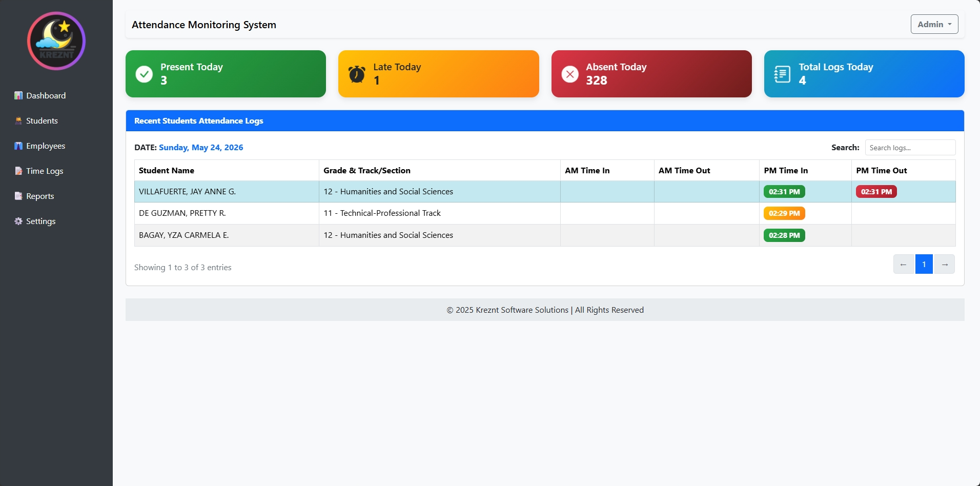Select page 1 in pagination
This screenshot has height=486, width=980.
click(924, 264)
